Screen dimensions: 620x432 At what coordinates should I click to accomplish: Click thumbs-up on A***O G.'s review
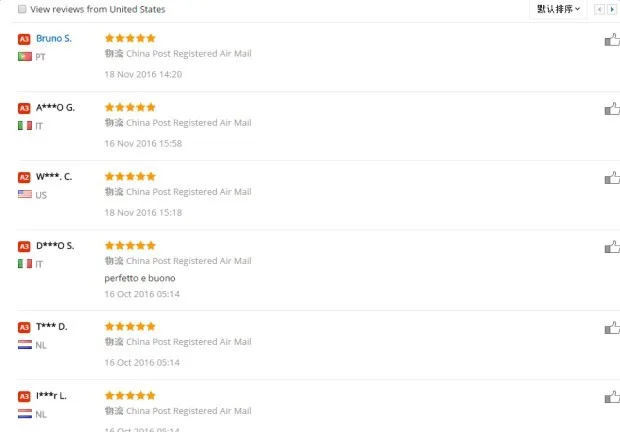(612, 109)
